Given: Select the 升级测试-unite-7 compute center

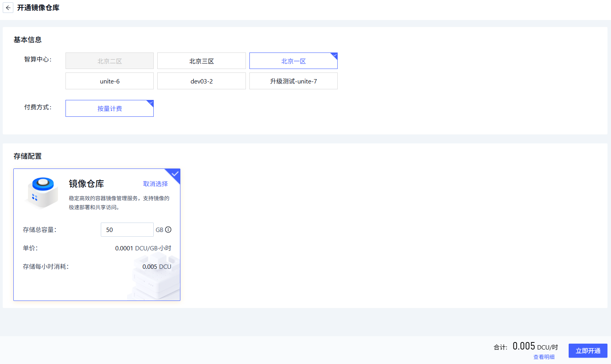Looking at the screenshot, I should [293, 81].
